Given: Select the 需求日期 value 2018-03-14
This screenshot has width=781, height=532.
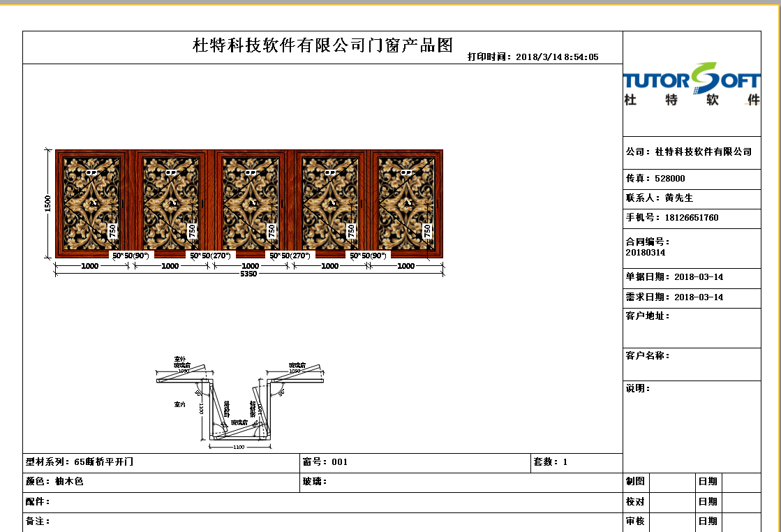Looking at the screenshot, I should pos(699,297).
